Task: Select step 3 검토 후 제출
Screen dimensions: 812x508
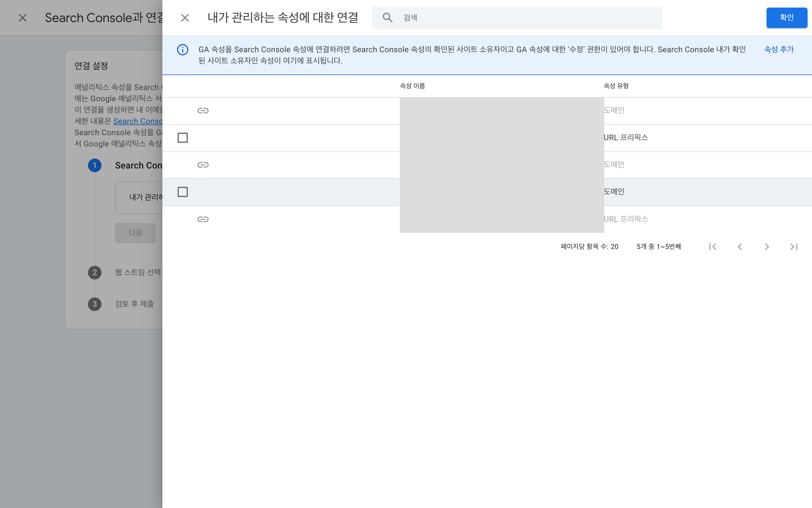Action: pos(134,304)
